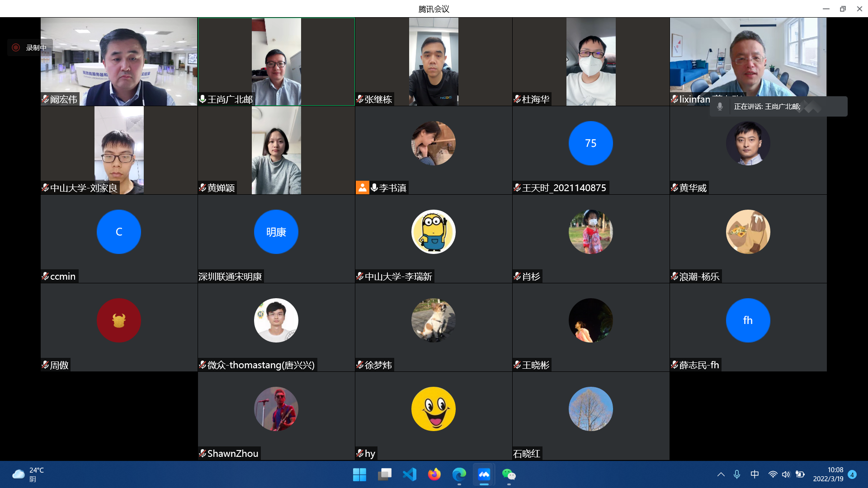Viewport: 868px width, 488px height.
Task: Open notification center badge showing 4
Action: tap(852, 474)
